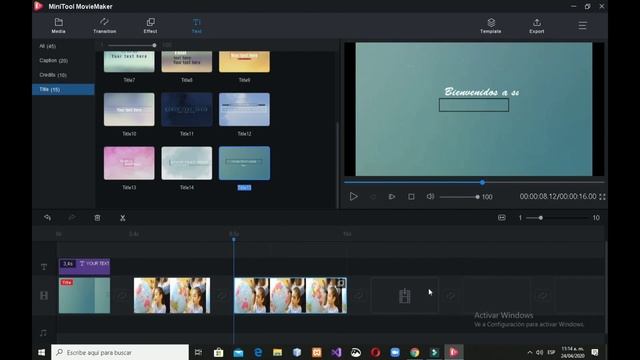640x360 pixels.
Task: Open Opera browser from the taskbar
Action: (376, 352)
